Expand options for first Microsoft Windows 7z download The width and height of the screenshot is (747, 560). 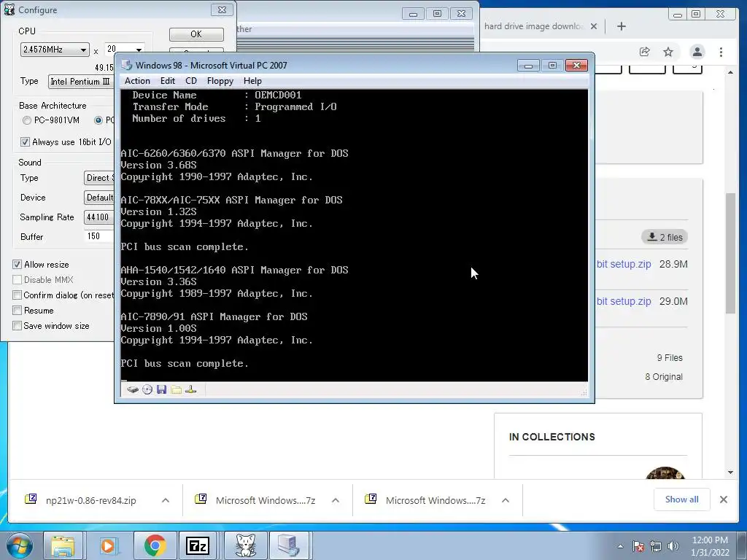pos(336,500)
